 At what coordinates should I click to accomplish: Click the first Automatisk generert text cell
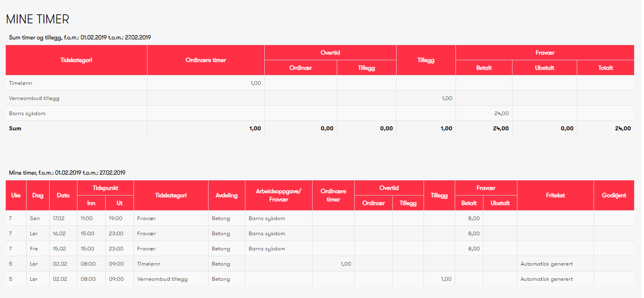click(x=546, y=264)
